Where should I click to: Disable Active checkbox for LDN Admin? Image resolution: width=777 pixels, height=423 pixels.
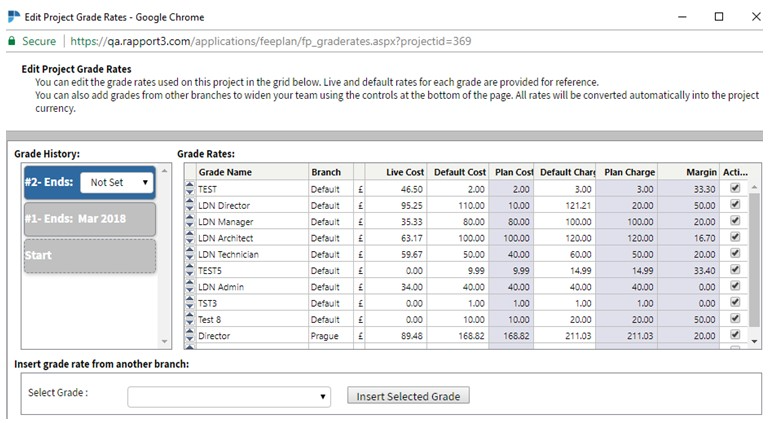[x=735, y=286]
